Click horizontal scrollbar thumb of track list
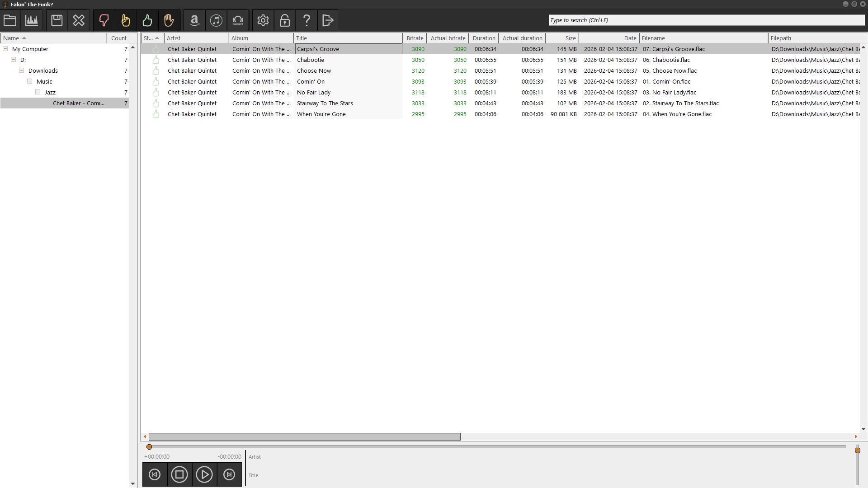 pyautogui.click(x=305, y=436)
